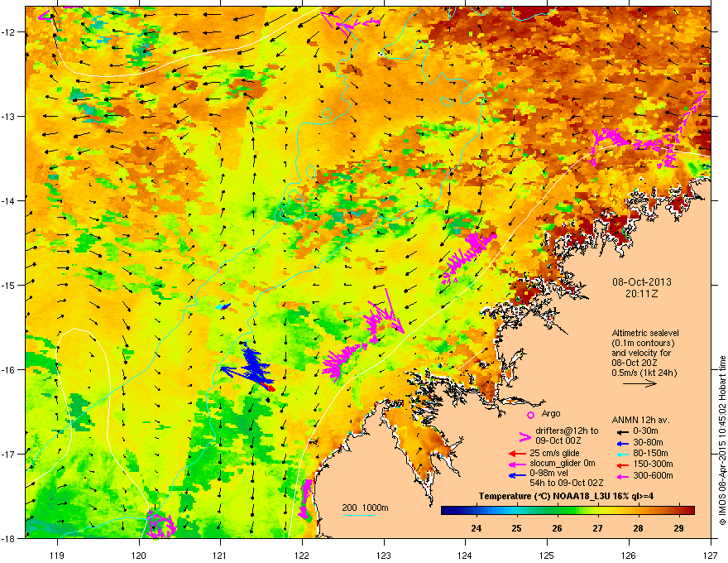This screenshot has width=728, height=563.
Task: Click the '09-Oct 00Z' drifters legend text
Action: point(559,440)
